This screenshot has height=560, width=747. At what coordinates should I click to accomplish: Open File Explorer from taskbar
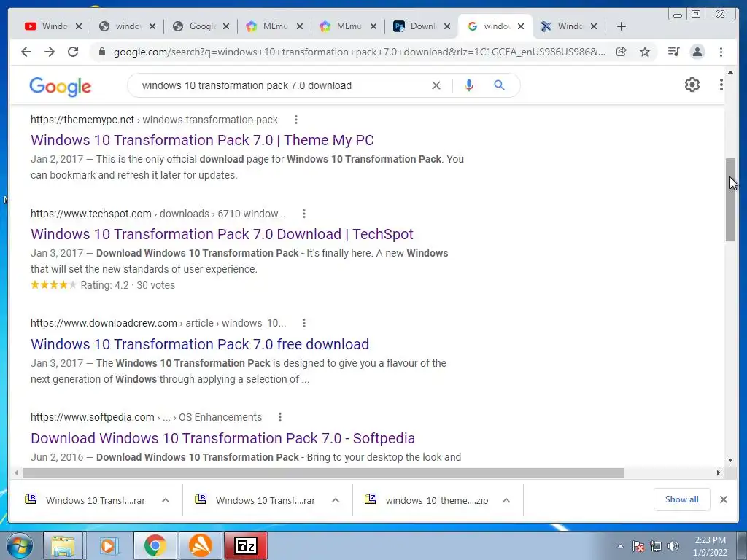coord(63,545)
